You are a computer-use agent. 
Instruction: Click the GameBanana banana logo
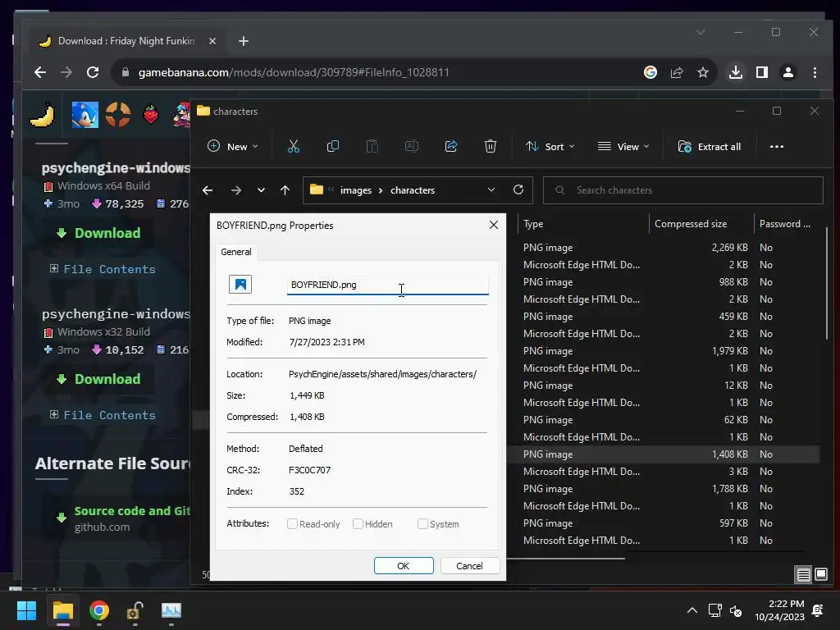tap(43, 114)
